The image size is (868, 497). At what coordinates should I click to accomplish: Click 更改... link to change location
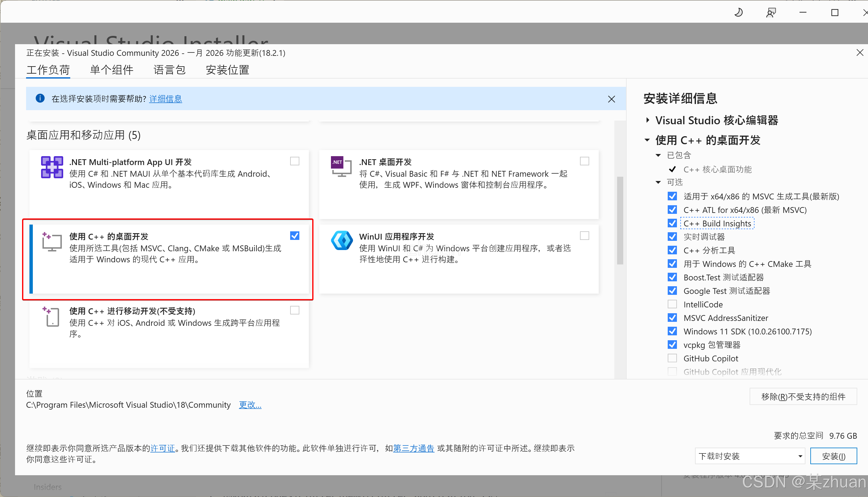point(250,405)
